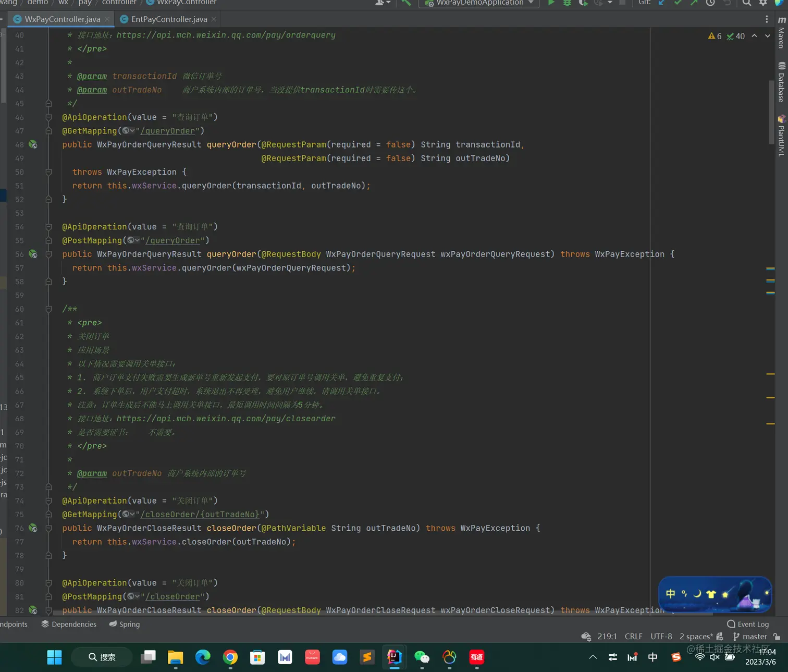Show Git history clock icon
This screenshot has width=788, height=672.
(x=710, y=3)
